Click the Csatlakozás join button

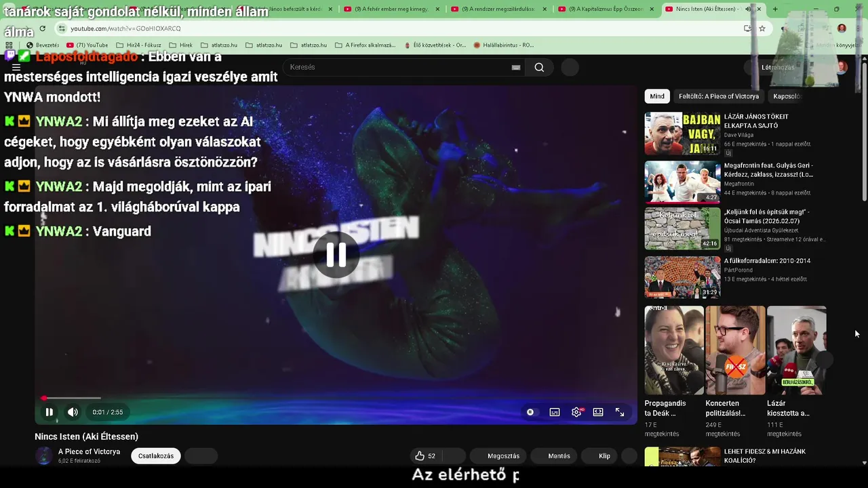tap(156, 456)
